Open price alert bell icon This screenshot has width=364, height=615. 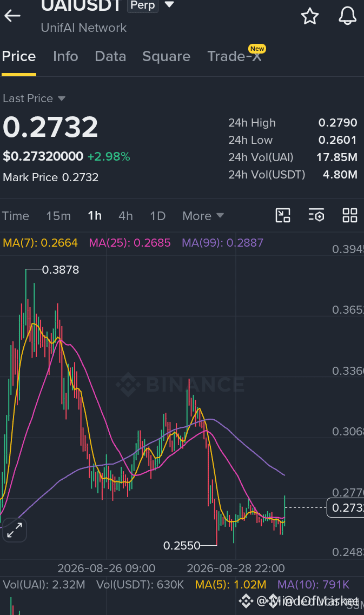tap(348, 16)
